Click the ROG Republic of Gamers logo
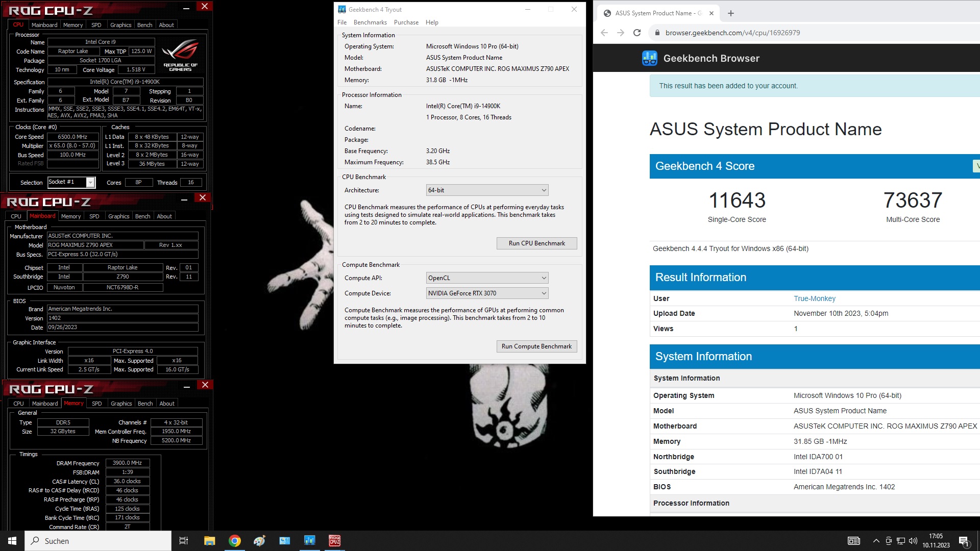The width and height of the screenshot is (980, 551). tap(180, 56)
